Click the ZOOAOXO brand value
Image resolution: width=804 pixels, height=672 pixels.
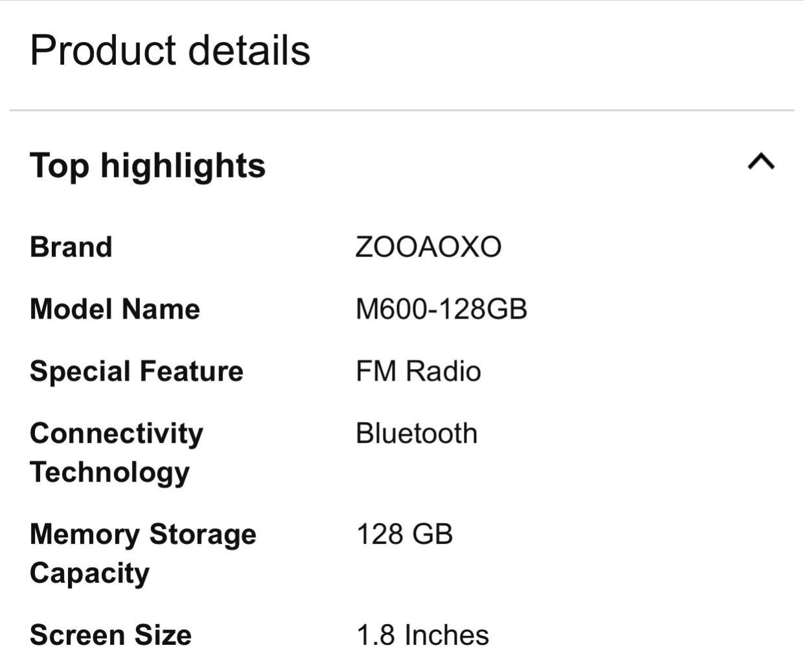(x=429, y=247)
